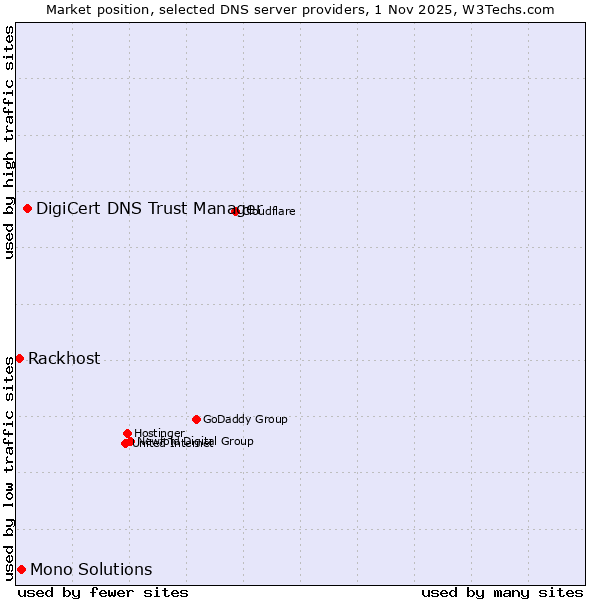Click the 'used by fewer sites' axis label
The width and height of the screenshot is (600, 600).
(103, 592)
